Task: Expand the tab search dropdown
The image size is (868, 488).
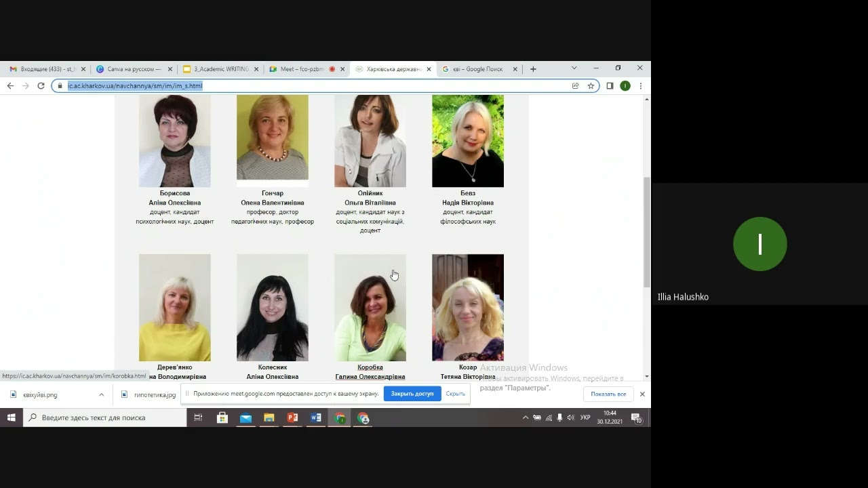Action: (574, 68)
